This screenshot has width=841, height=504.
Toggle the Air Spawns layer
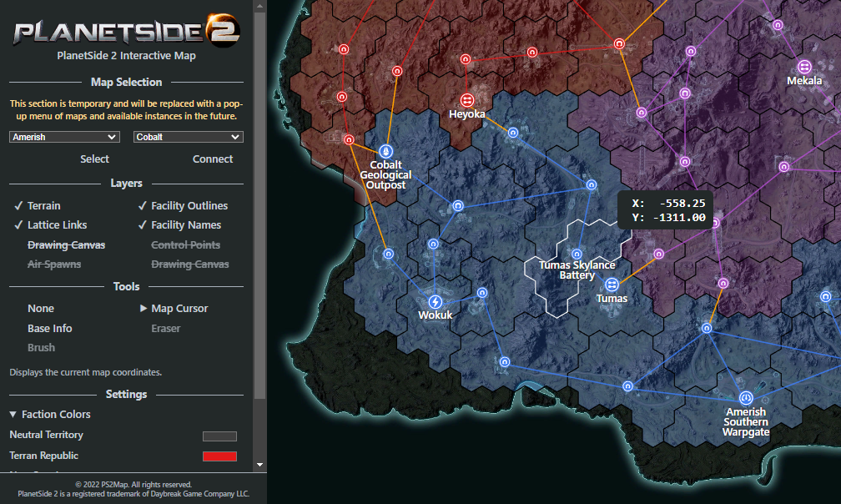[x=54, y=265]
